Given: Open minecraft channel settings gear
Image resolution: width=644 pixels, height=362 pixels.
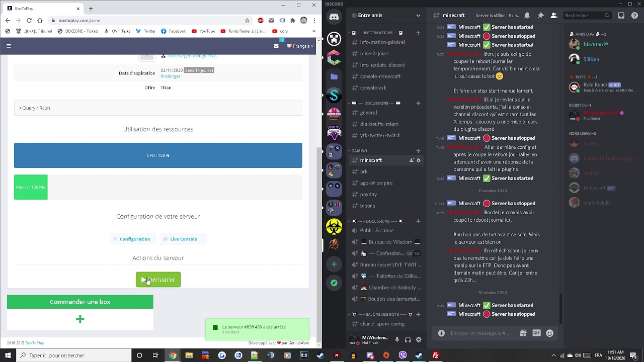Looking at the screenshot, I should pyautogui.click(x=419, y=160).
